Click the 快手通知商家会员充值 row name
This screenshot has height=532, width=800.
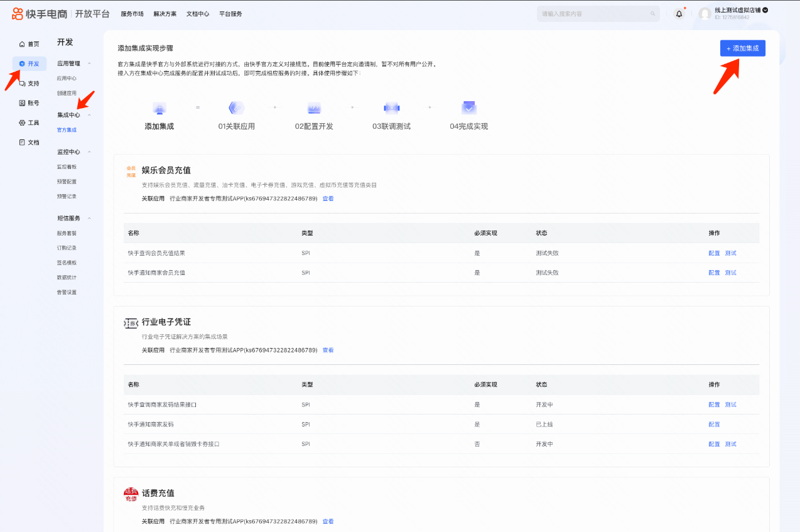[x=156, y=273]
